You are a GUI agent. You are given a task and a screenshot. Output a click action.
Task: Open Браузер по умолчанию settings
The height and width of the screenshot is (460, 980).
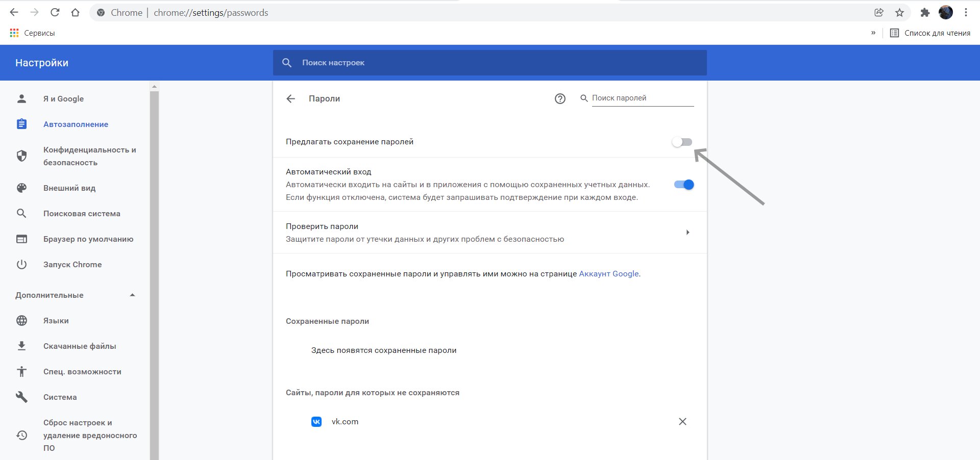tap(88, 239)
